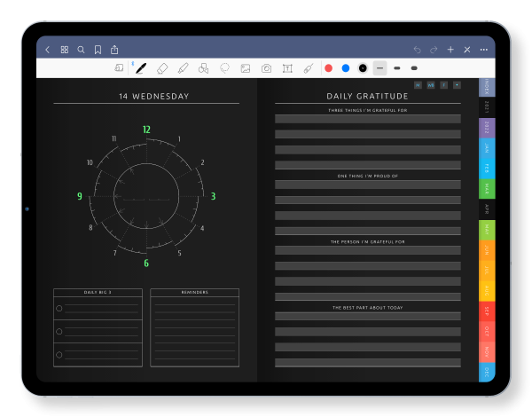Screen dimensions: 532x417
Task: Select the Highlighter tool
Action: (183, 68)
